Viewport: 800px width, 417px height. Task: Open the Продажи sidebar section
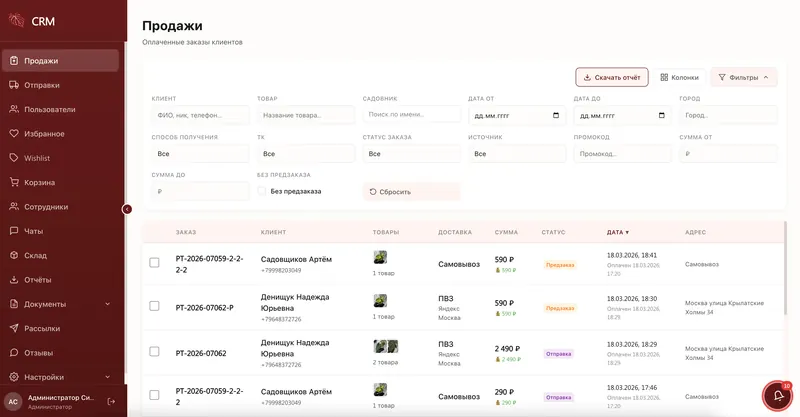(x=60, y=61)
